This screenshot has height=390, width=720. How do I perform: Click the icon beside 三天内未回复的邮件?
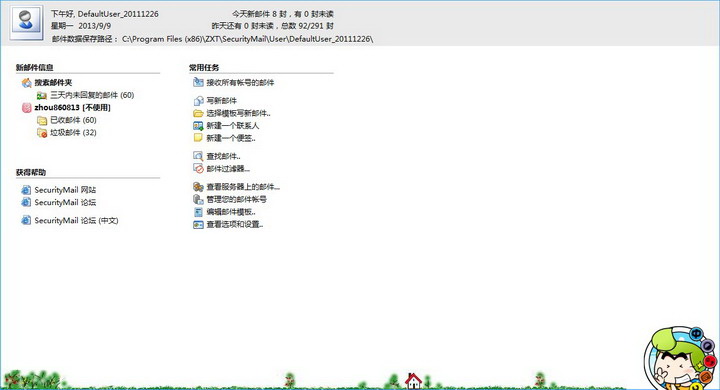42,95
